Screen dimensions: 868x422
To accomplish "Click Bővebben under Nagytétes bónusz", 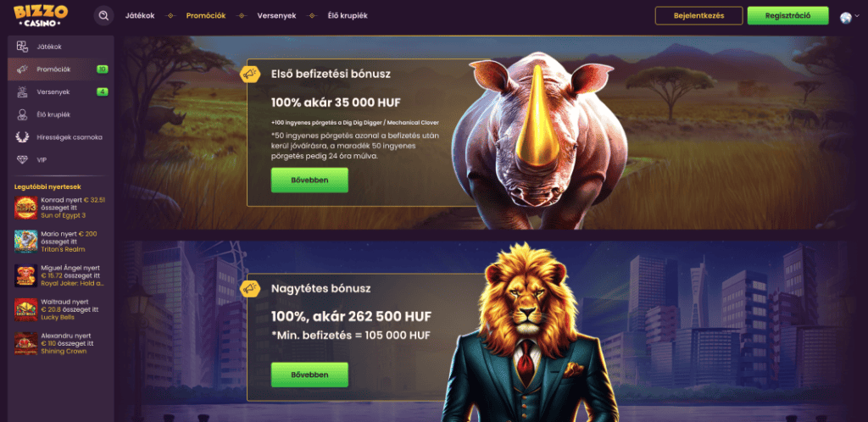I will pyautogui.click(x=309, y=375).
